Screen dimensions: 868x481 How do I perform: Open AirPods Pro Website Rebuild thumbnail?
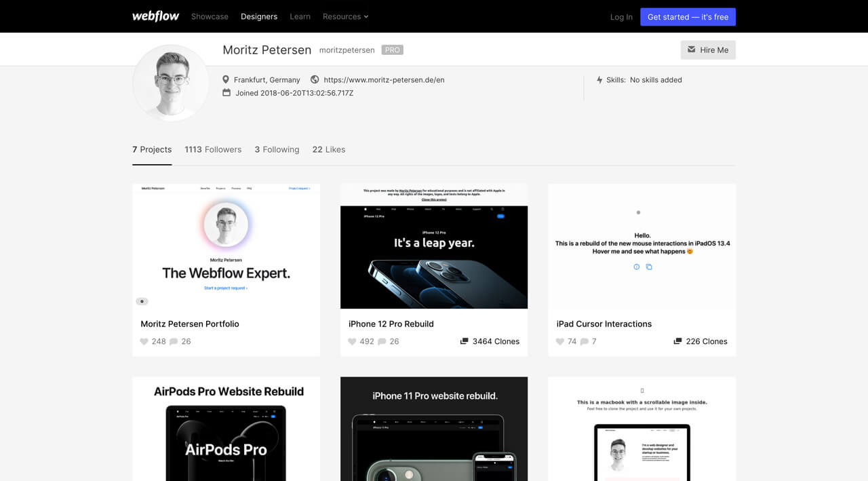(226, 429)
